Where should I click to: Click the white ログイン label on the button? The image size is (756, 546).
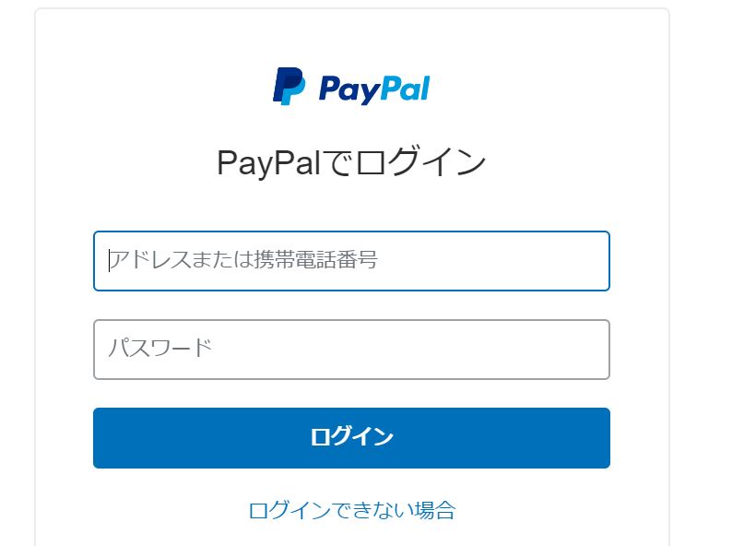tap(351, 437)
